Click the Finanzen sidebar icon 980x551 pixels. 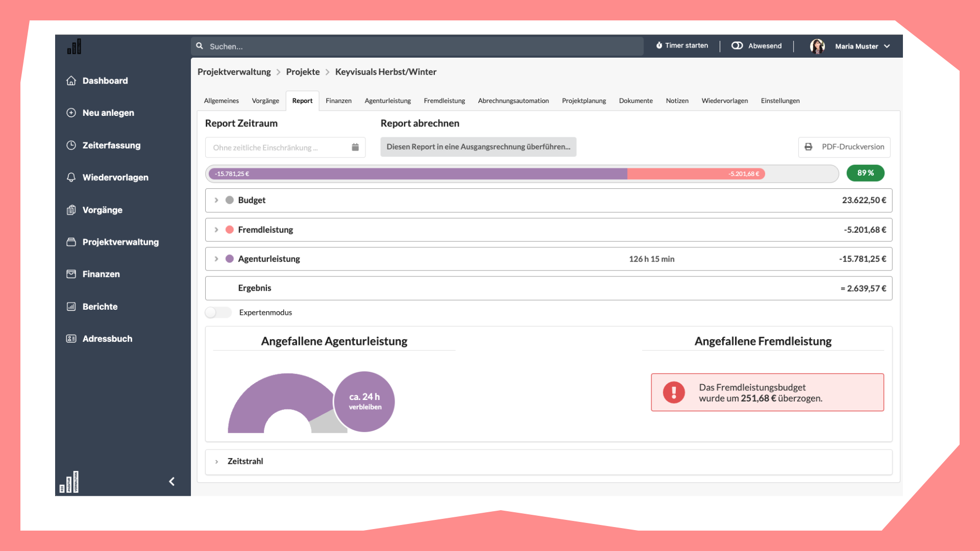(71, 274)
